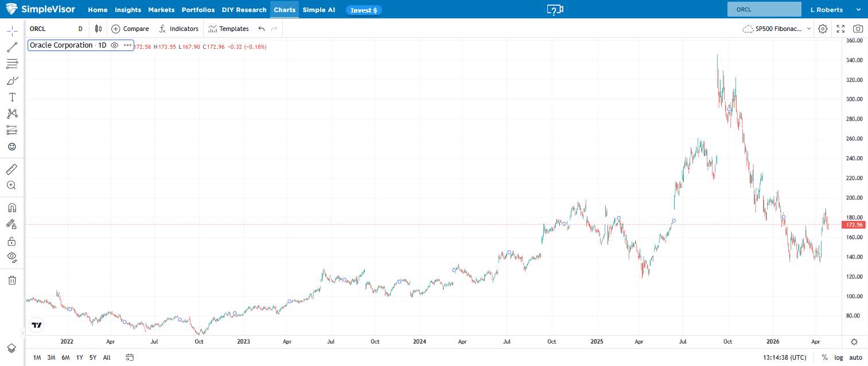Click the ORCL ticker search field
The height and width of the screenshot is (366, 868).
[764, 10]
